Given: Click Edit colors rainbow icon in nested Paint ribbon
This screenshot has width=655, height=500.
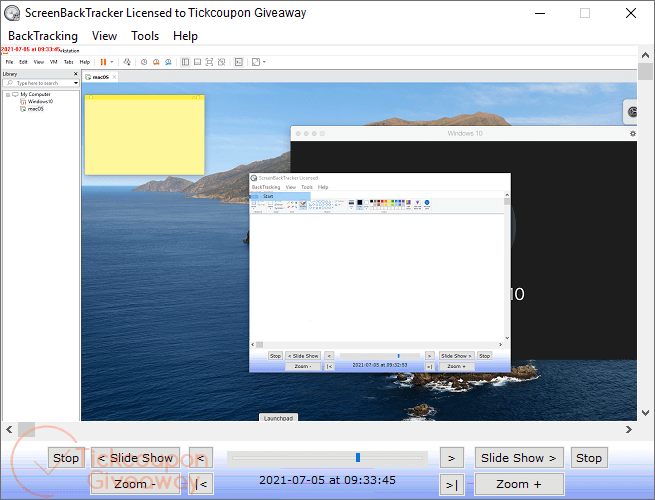Looking at the screenshot, I should coord(408,204).
